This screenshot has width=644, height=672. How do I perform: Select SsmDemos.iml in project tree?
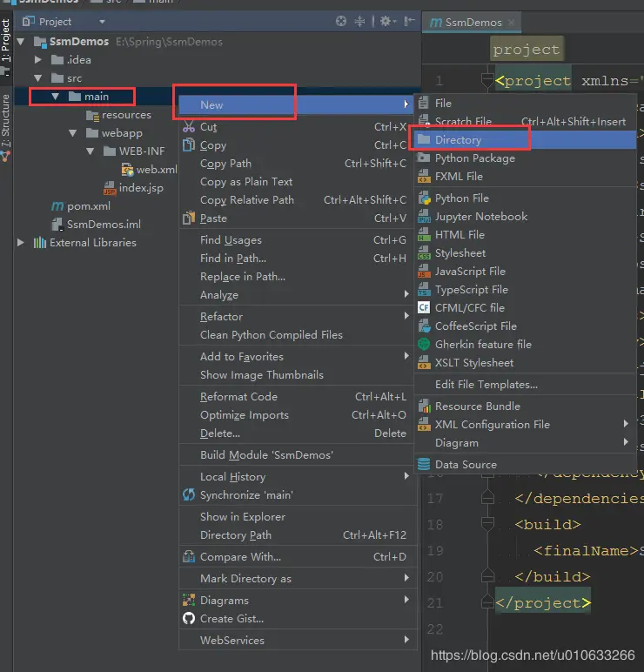pos(96,224)
